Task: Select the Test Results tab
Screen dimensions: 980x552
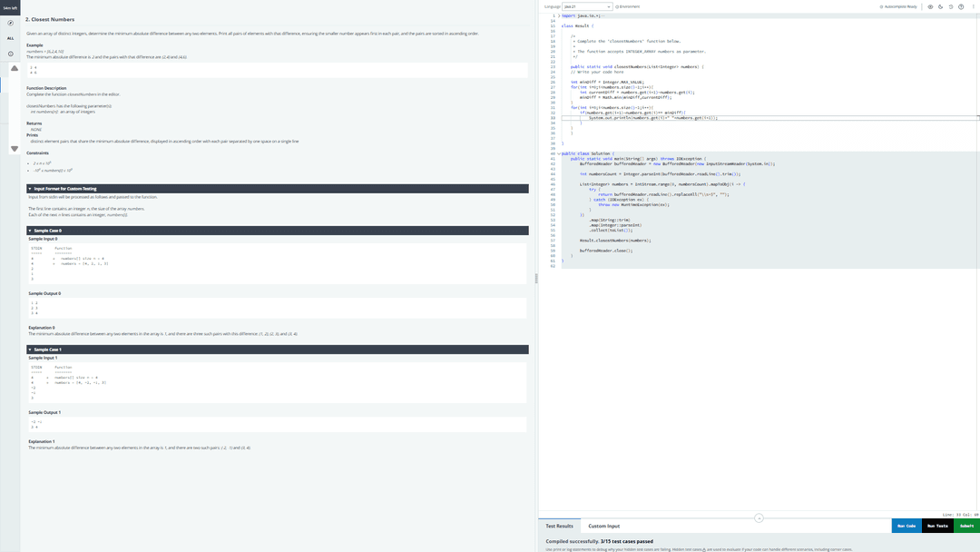Action: 559,526
